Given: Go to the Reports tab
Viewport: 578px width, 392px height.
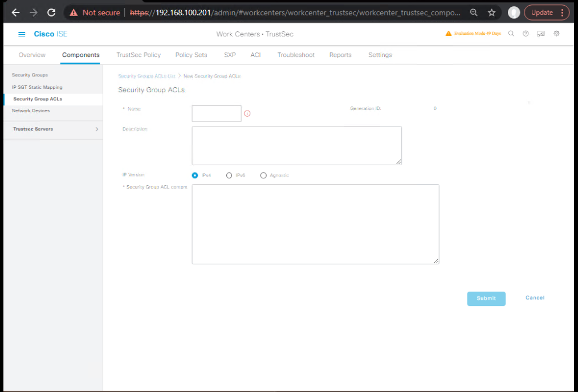Looking at the screenshot, I should point(341,55).
